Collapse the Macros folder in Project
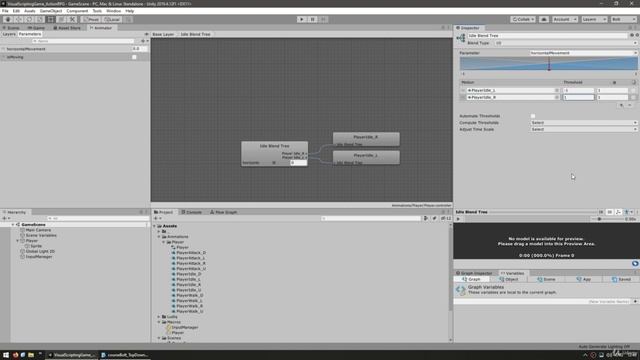640x360 pixels. [x=159, y=322]
